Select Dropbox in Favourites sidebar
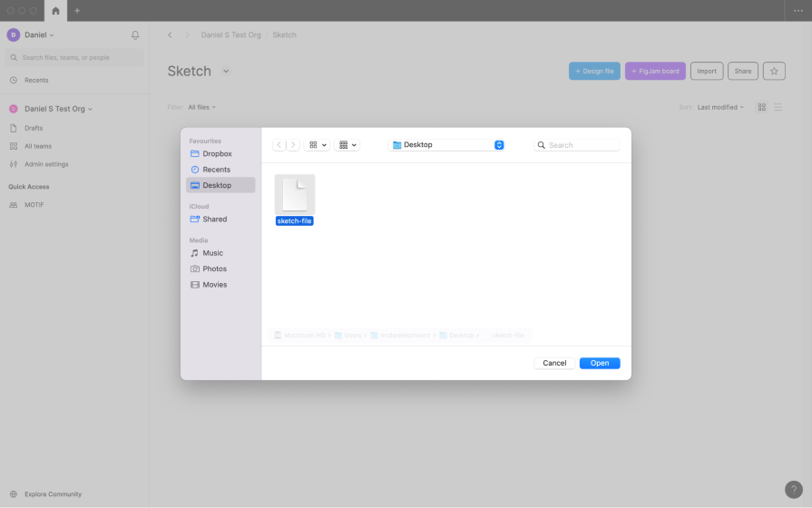Screen dimensions: 812x508 point(217,154)
